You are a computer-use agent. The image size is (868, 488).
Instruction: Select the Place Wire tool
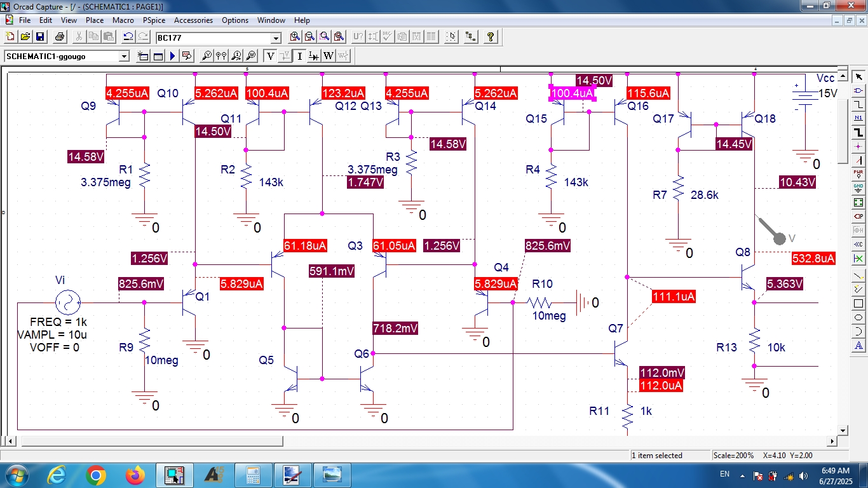(x=858, y=104)
